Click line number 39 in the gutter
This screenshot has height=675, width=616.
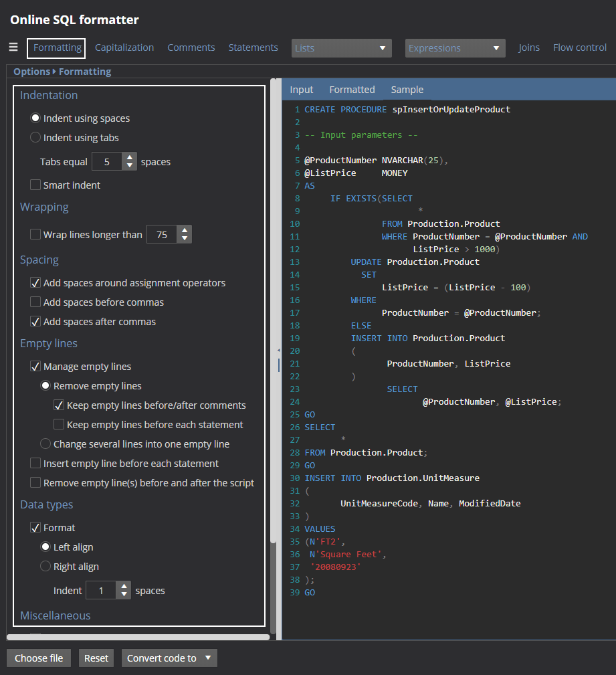(x=295, y=592)
